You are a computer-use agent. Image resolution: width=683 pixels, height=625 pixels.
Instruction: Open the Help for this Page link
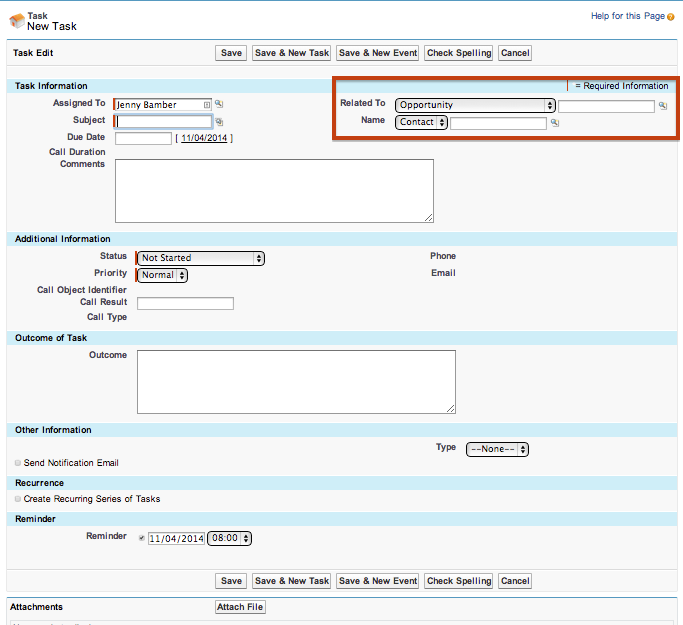click(628, 16)
